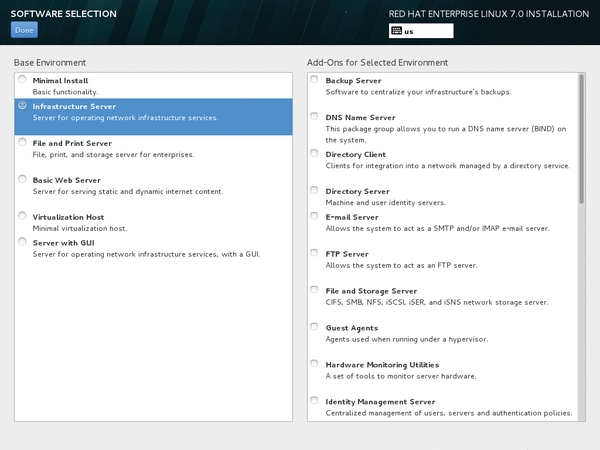Click the 'DNS Name Server' label
The height and width of the screenshot is (450, 600).
pyautogui.click(x=360, y=117)
